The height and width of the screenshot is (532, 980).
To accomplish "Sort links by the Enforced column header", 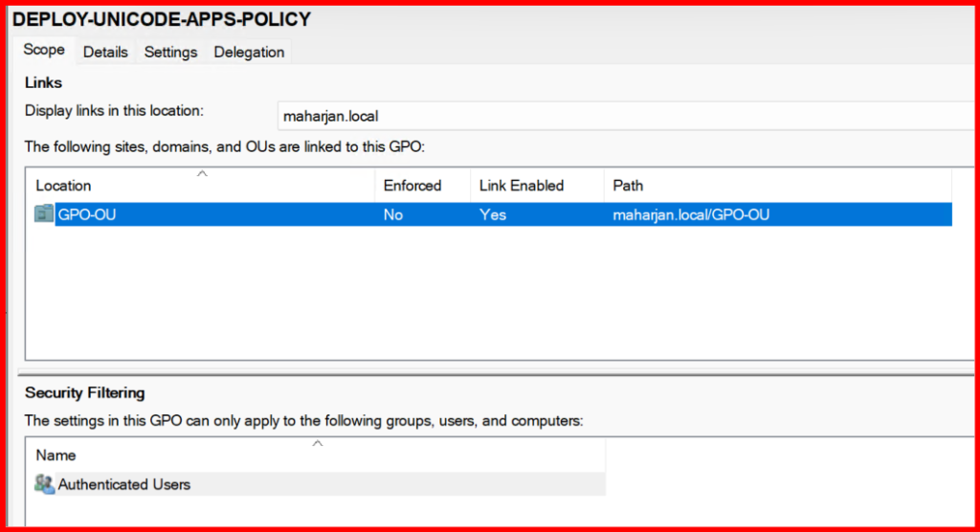I will (412, 186).
